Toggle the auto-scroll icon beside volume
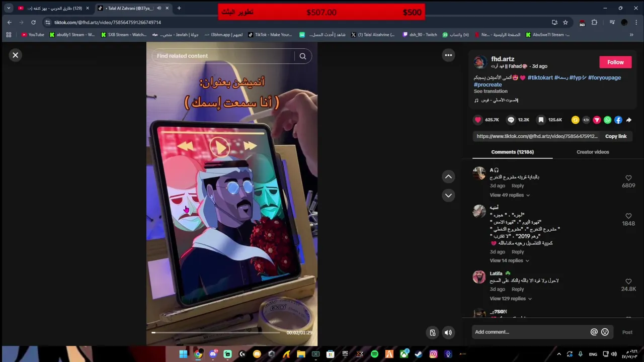Viewport: 644px width, 362px height. point(433,332)
